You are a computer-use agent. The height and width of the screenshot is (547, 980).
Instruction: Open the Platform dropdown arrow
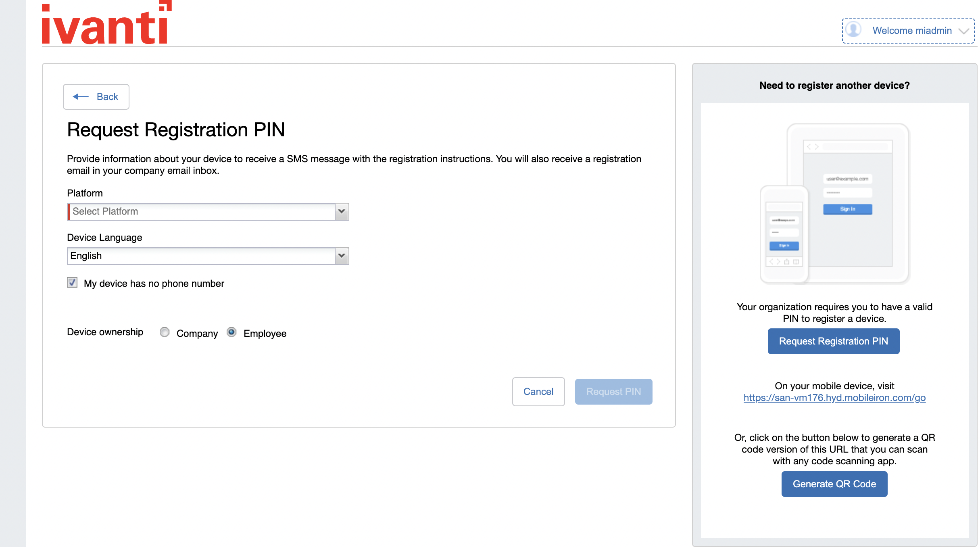coord(342,212)
